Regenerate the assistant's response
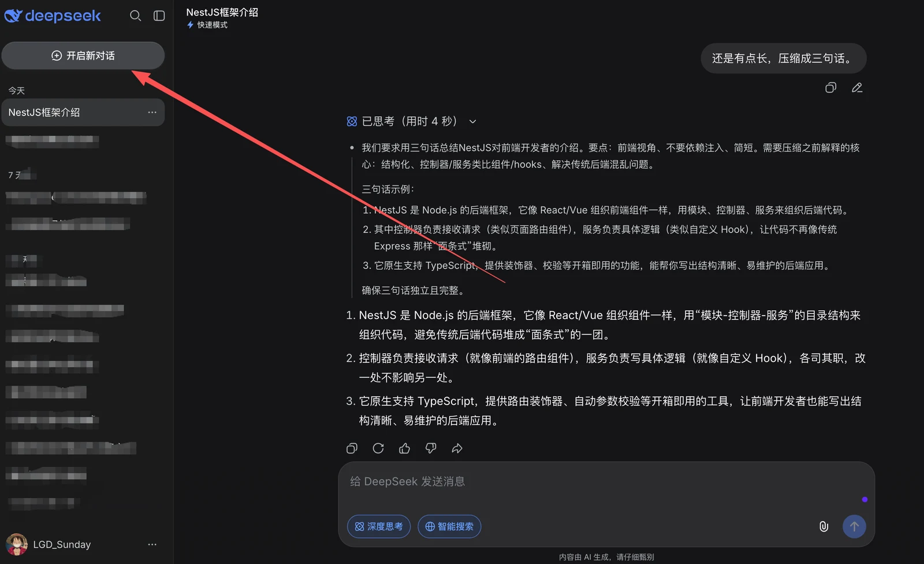Image resolution: width=924 pixels, height=564 pixels. 378,448
